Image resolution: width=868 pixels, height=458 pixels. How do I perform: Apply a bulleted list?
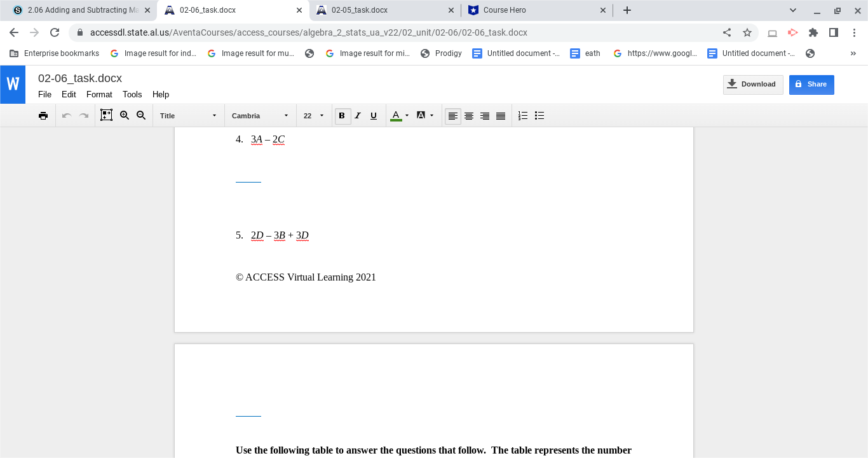[x=539, y=115]
